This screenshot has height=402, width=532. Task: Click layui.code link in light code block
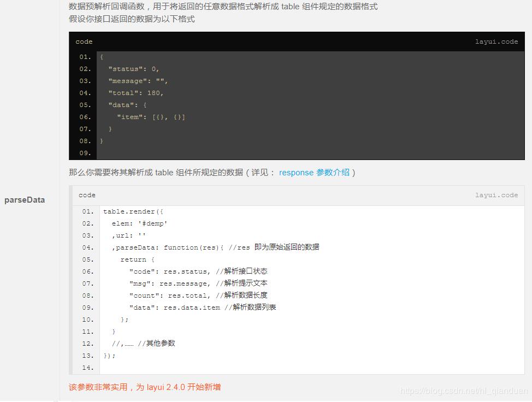click(x=496, y=196)
